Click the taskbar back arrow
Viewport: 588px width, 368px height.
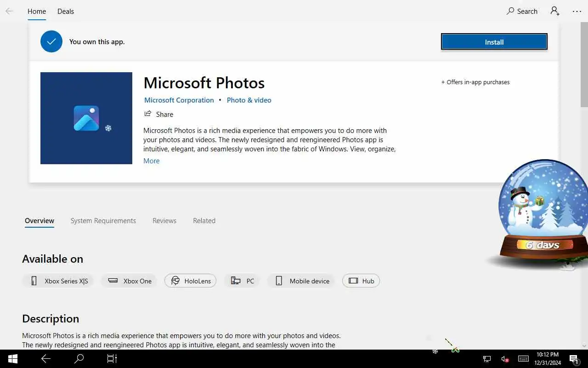[46, 359]
